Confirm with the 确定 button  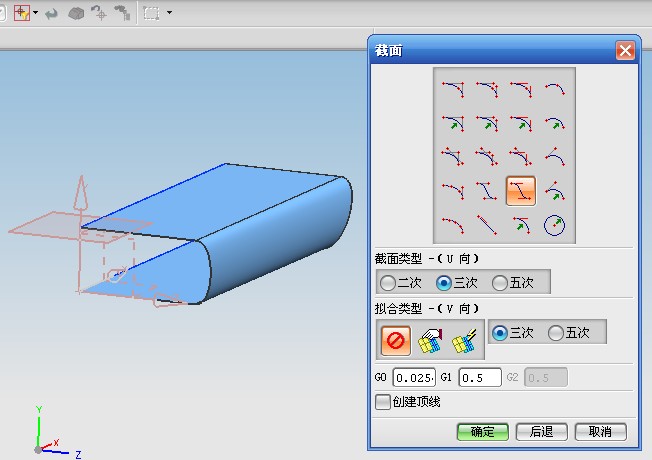(483, 432)
